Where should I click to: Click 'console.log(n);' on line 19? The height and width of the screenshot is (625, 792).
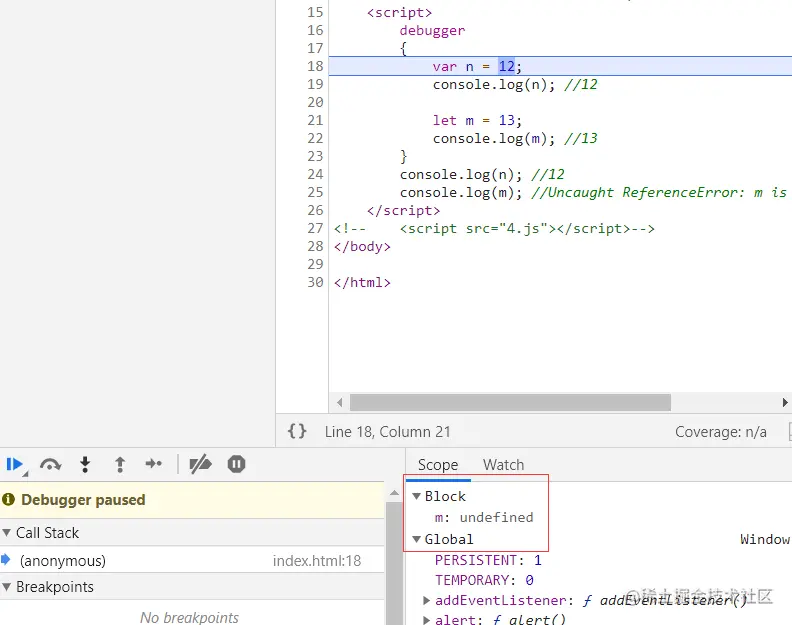coord(493,84)
